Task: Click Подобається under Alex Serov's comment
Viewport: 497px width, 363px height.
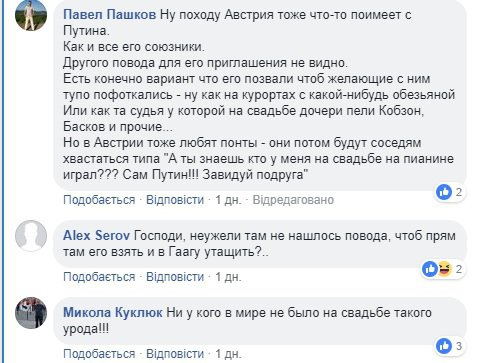Action: pyautogui.click(x=99, y=277)
